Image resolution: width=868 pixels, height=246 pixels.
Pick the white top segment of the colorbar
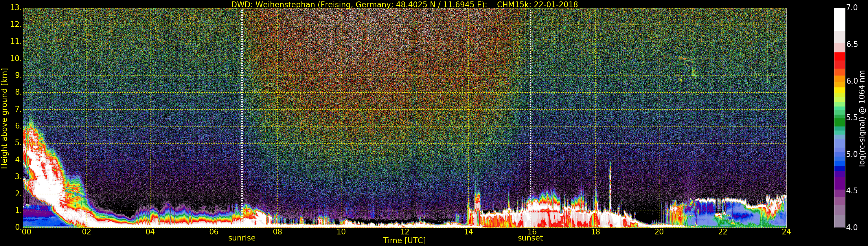point(839,20)
